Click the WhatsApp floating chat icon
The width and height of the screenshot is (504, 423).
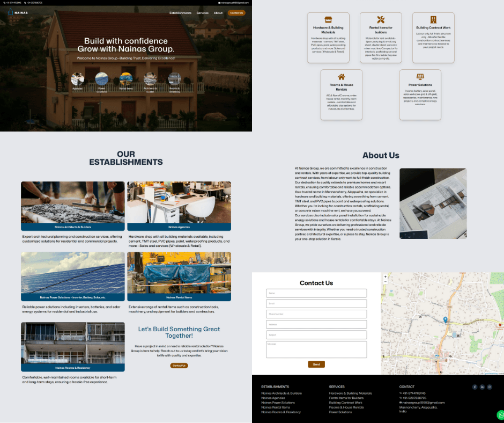point(501,415)
